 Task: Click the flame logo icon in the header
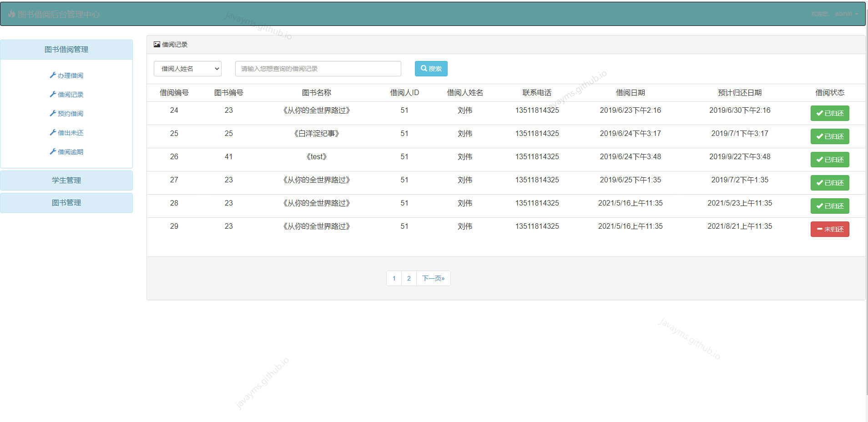pyautogui.click(x=11, y=14)
